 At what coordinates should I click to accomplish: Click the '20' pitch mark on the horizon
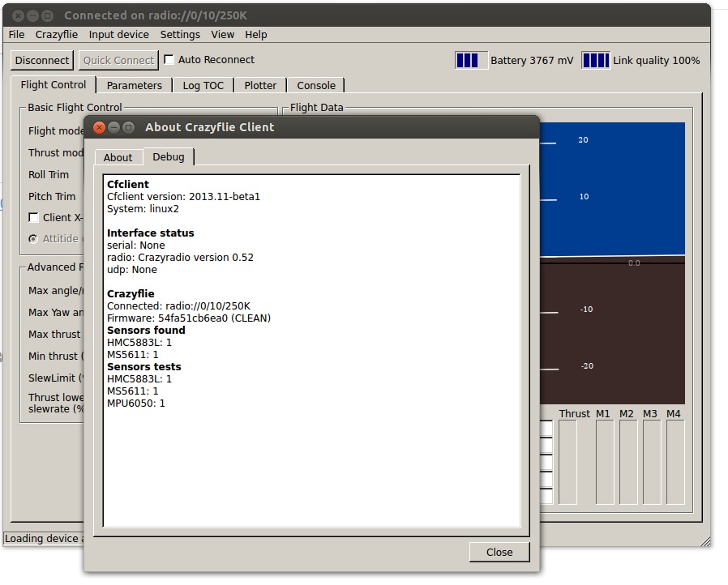(583, 139)
